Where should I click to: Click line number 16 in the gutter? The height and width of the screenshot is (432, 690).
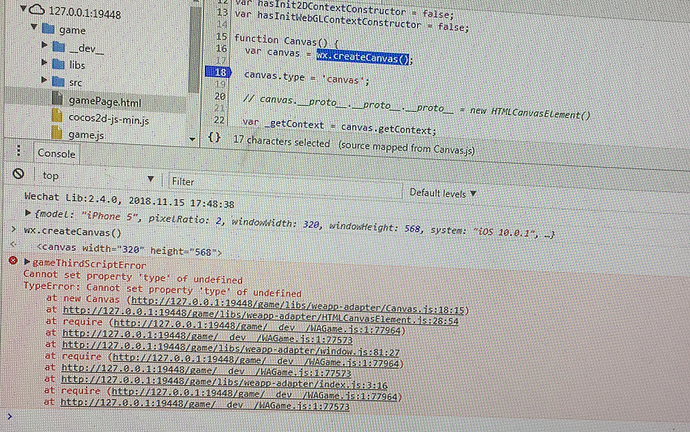point(221,48)
